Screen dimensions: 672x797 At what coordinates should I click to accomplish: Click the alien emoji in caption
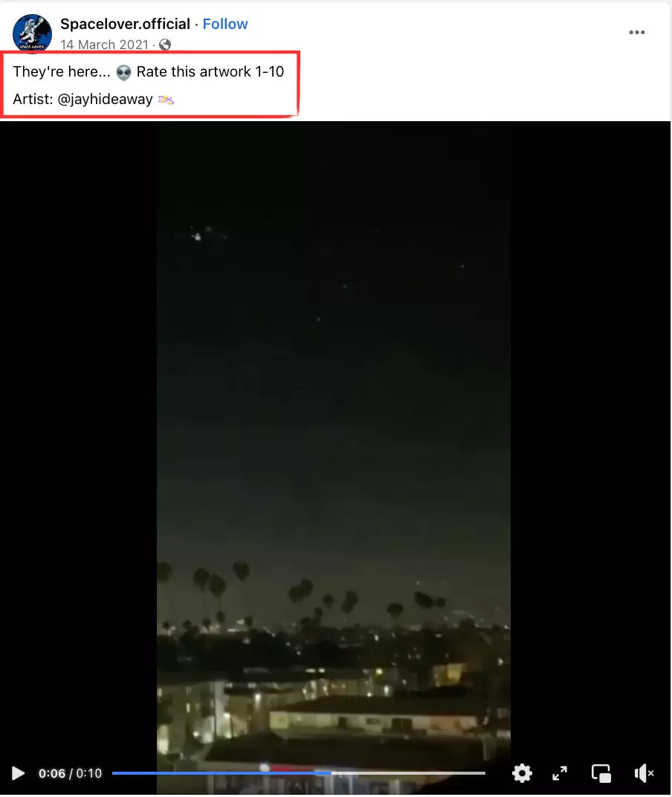(123, 72)
